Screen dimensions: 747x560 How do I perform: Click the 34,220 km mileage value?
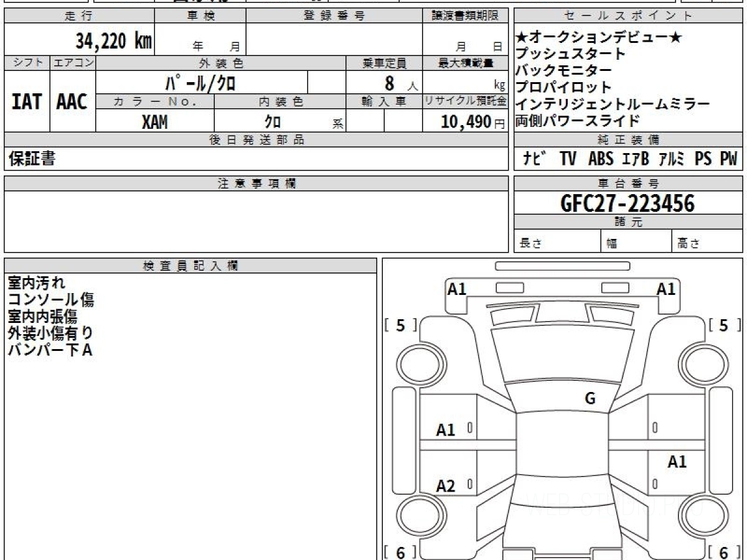(x=113, y=42)
